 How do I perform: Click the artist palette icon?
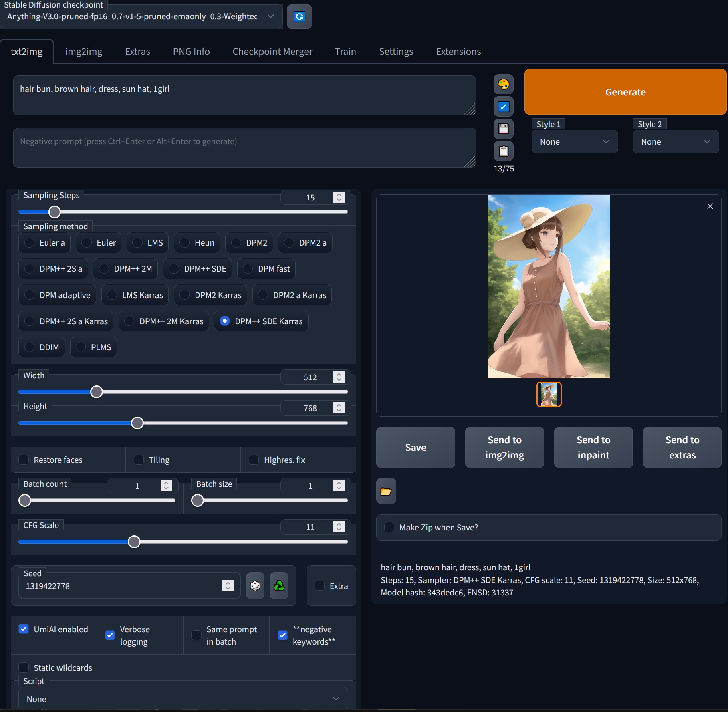tap(504, 84)
